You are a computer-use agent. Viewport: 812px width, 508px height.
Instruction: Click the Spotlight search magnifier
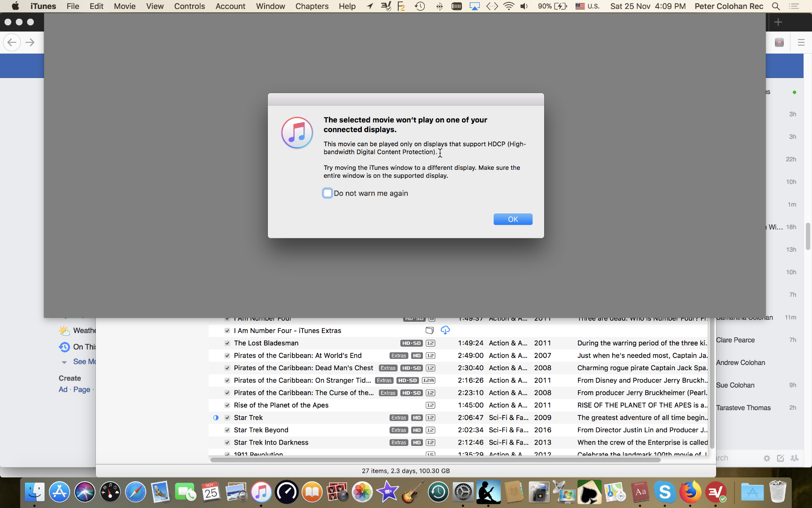tap(776, 6)
